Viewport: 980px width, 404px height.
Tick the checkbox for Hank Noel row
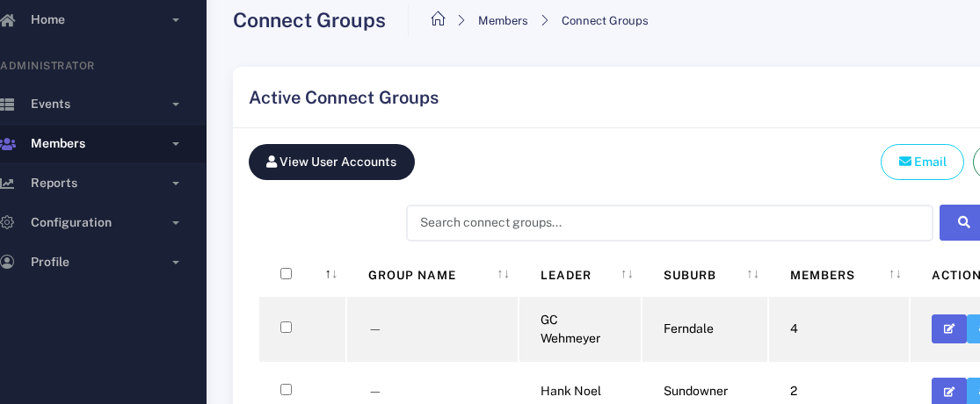pos(287,390)
